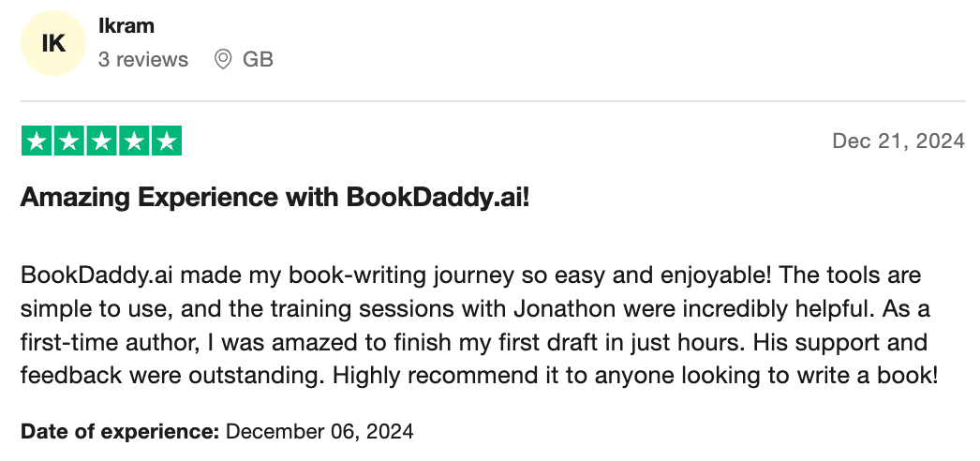Open the "3 reviews" count

(x=143, y=60)
